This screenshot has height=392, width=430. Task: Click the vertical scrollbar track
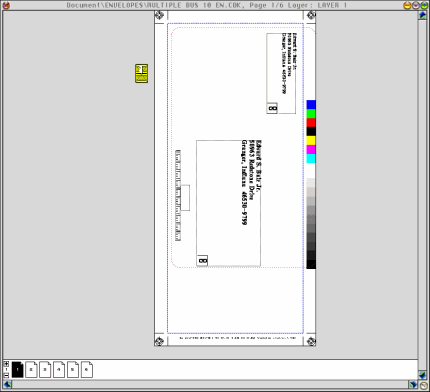423,195
